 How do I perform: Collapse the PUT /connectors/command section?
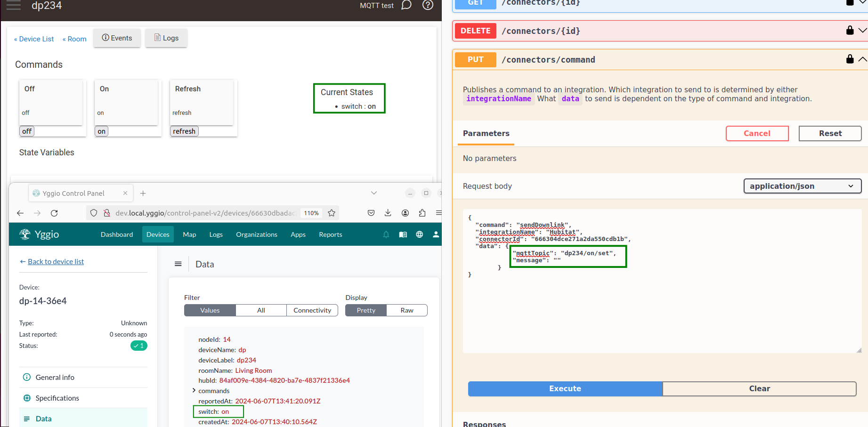tap(863, 59)
